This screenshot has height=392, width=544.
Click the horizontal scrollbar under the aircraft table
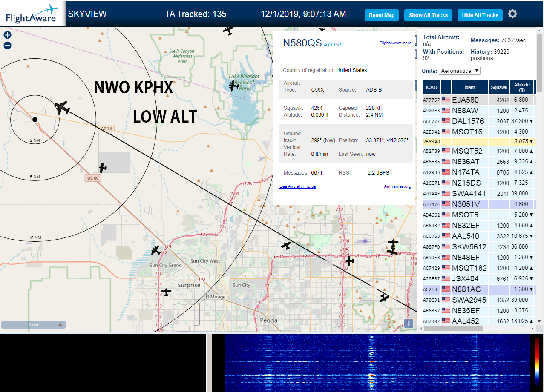click(x=453, y=329)
